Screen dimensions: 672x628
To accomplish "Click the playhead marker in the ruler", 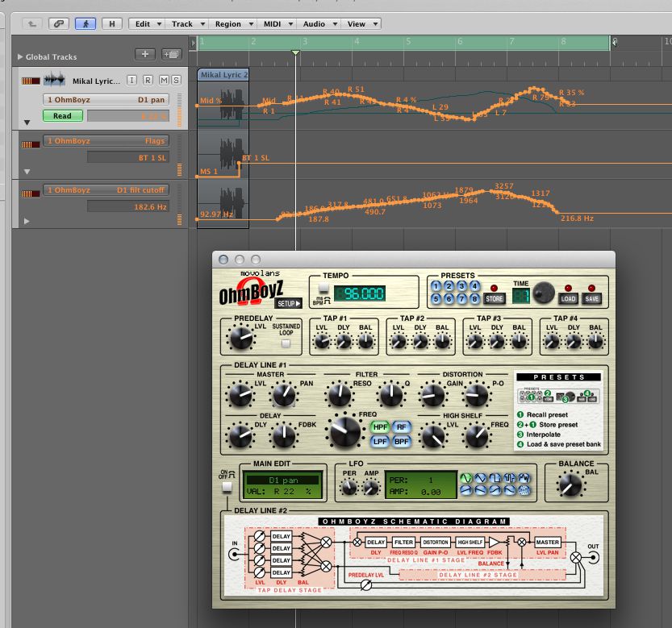I will [x=295, y=52].
